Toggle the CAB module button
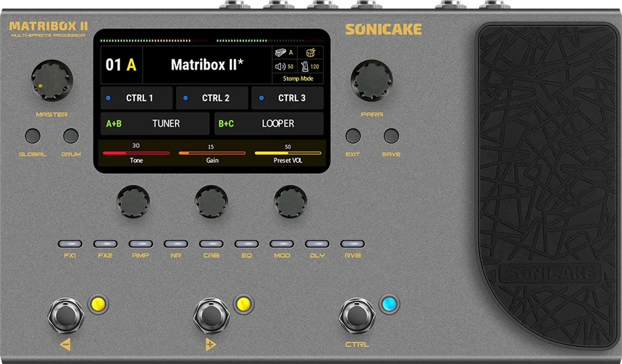Screen dimensions: 622x364 (x=211, y=244)
